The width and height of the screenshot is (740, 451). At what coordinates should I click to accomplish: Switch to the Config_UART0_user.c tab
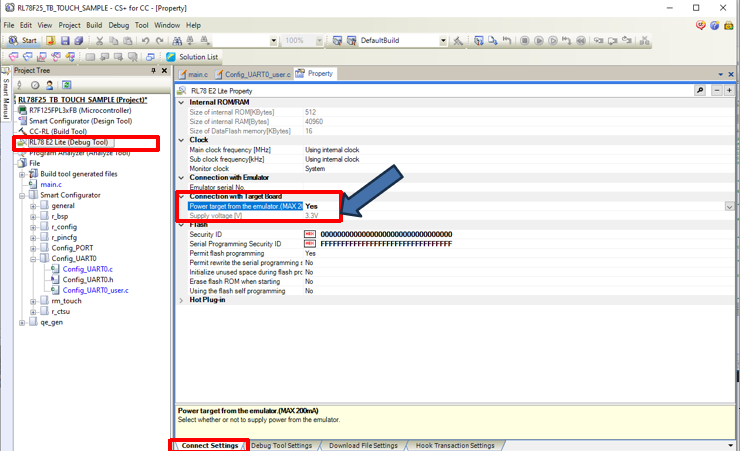253,75
